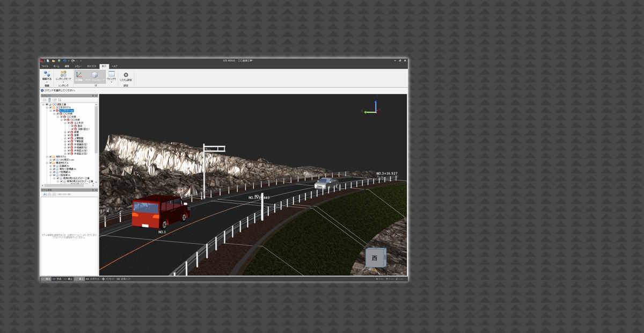Toggle the view cube icon in ribbon

pos(94,75)
